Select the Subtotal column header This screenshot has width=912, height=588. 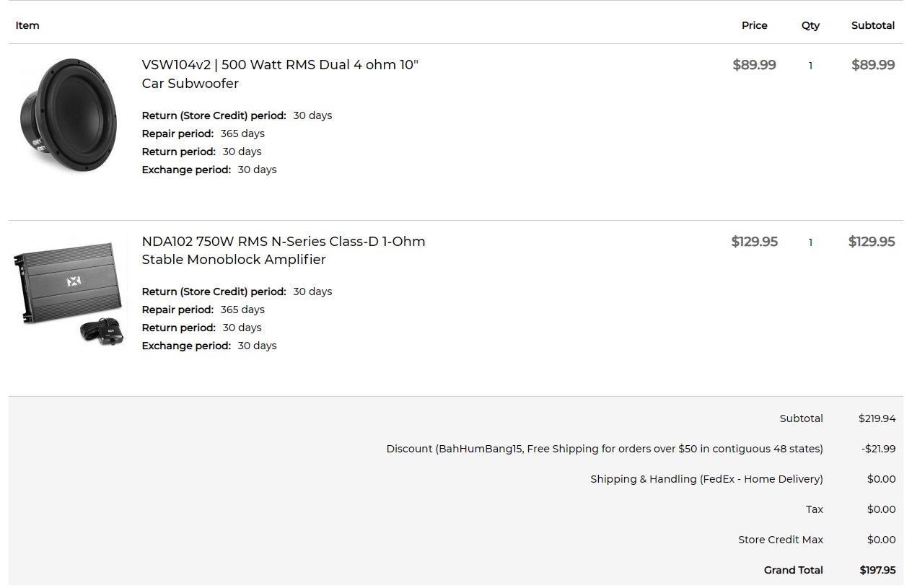tap(873, 25)
